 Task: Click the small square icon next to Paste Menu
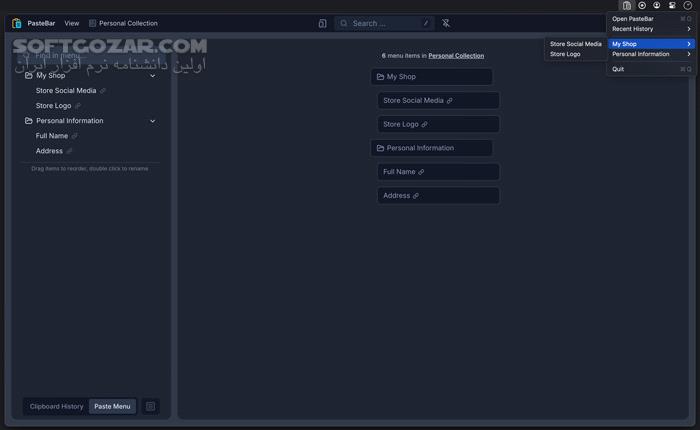(x=150, y=406)
